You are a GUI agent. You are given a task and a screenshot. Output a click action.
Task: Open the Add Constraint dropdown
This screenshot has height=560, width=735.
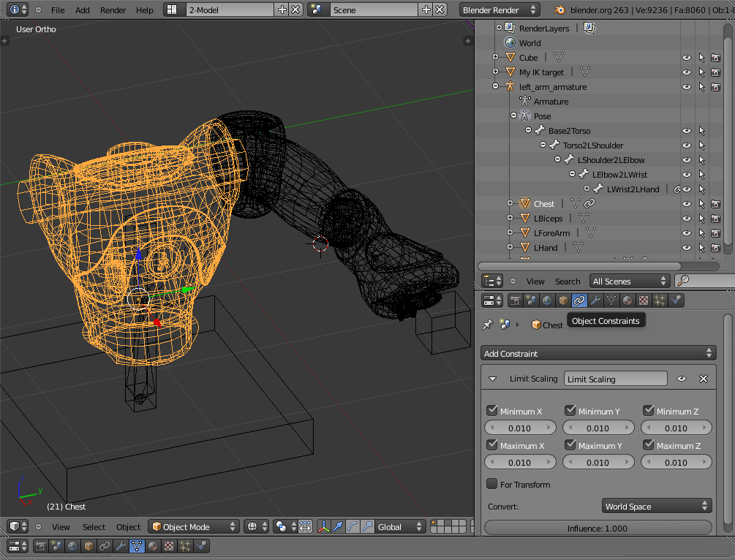(x=598, y=353)
